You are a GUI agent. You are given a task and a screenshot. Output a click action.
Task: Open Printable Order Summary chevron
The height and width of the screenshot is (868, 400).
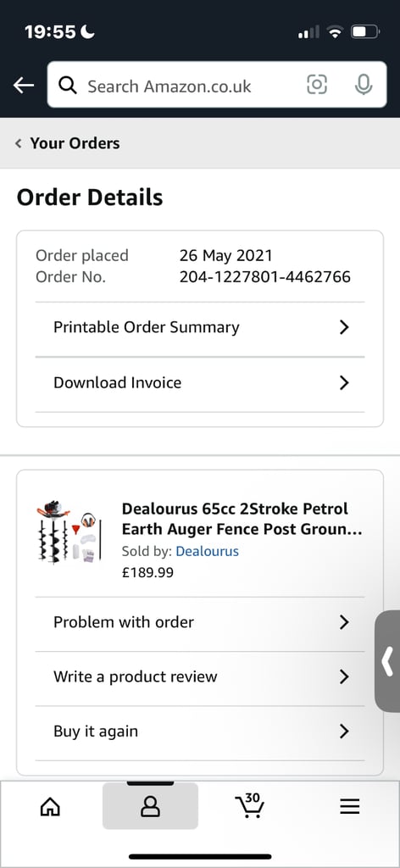344,327
